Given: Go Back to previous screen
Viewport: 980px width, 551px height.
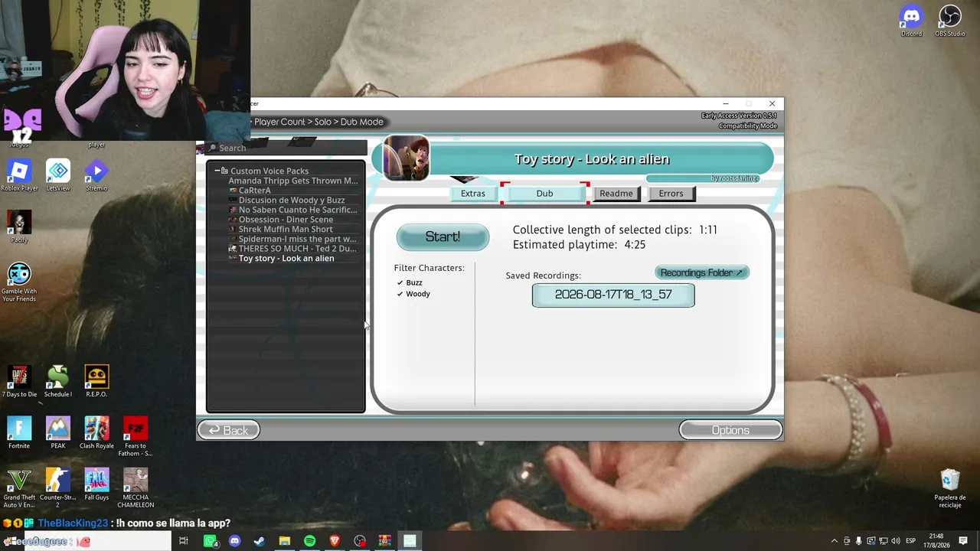Looking at the screenshot, I should point(228,430).
